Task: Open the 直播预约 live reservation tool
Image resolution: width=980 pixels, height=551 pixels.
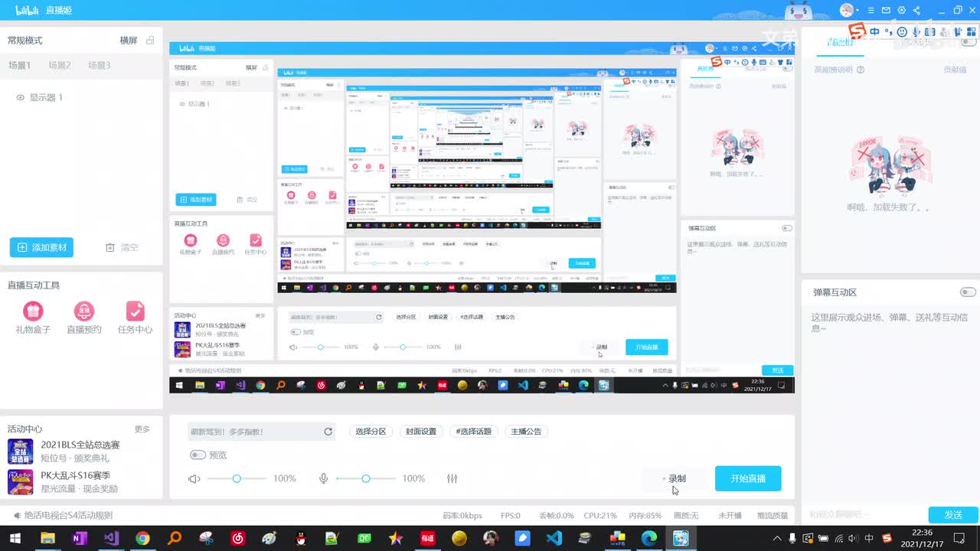Action: pos(84,318)
